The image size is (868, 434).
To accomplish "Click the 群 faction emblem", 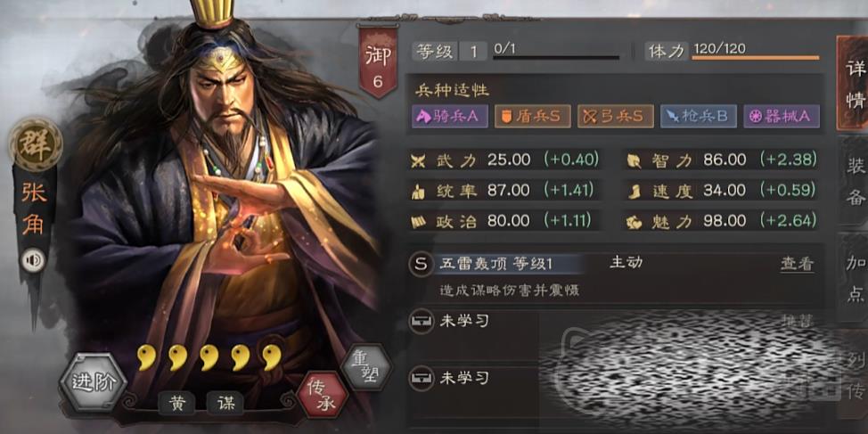I will pos(36,144).
